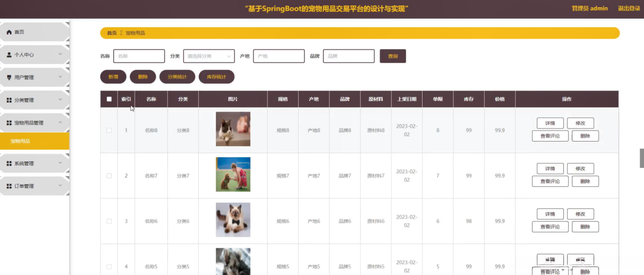
Task: Click 详情 for 名称7 row
Action: coord(550,168)
